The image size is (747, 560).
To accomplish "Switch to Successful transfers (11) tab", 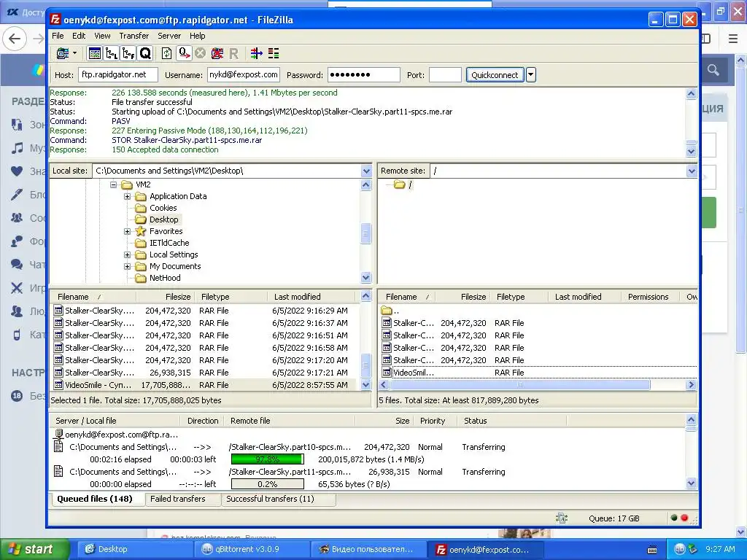I will tap(270, 499).
